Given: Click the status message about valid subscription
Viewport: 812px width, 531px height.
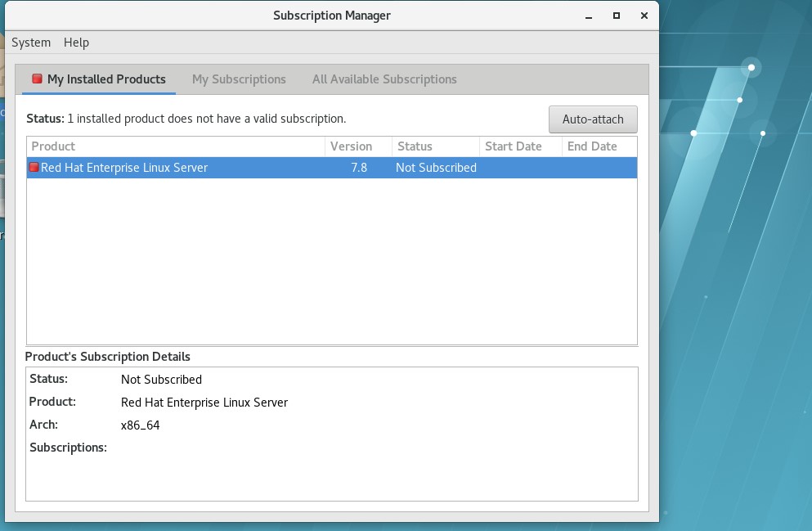Looking at the screenshot, I should pyautogui.click(x=186, y=119).
